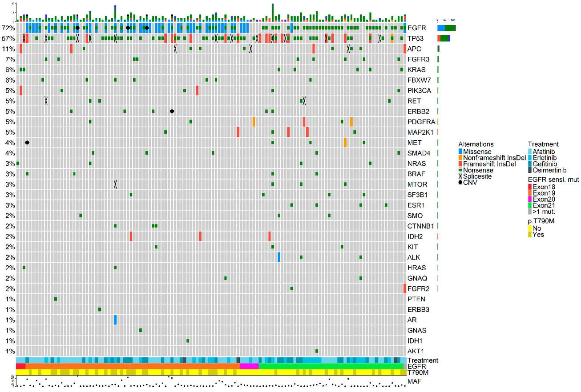This screenshot has width=581, height=392.
Task: Click the orange InsDel bar in MET row
Action: pyautogui.click(x=345, y=143)
